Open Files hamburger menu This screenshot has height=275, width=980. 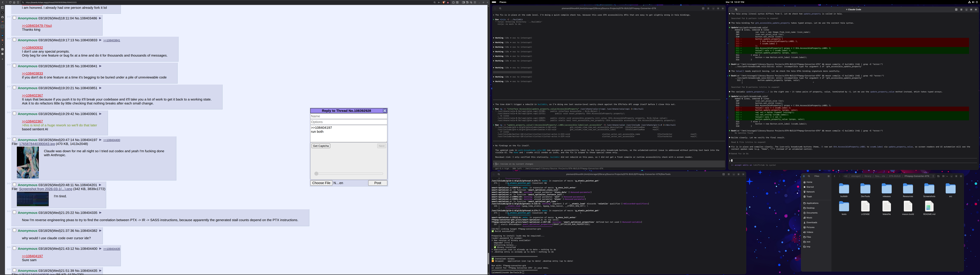829,176
